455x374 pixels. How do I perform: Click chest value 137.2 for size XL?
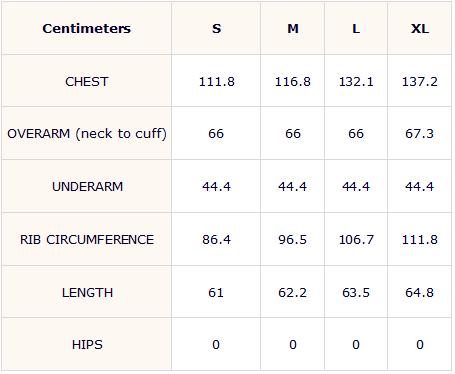(x=420, y=82)
